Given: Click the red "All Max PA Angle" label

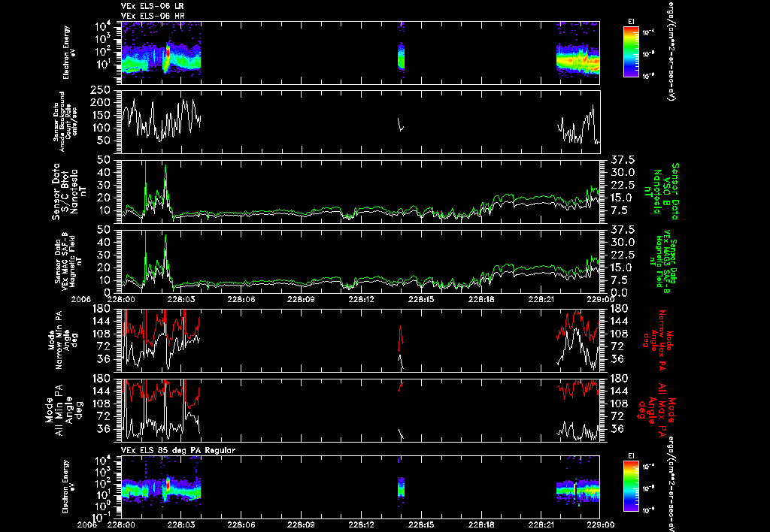Looking at the screenshot, I should (658, 410).
